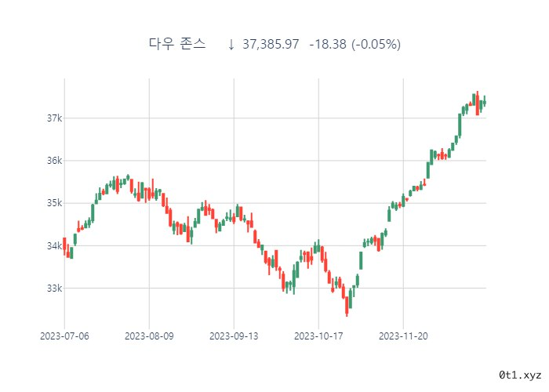Click the 36k y-axis label
The image size is (549, 392).
(x=54, y=161)
